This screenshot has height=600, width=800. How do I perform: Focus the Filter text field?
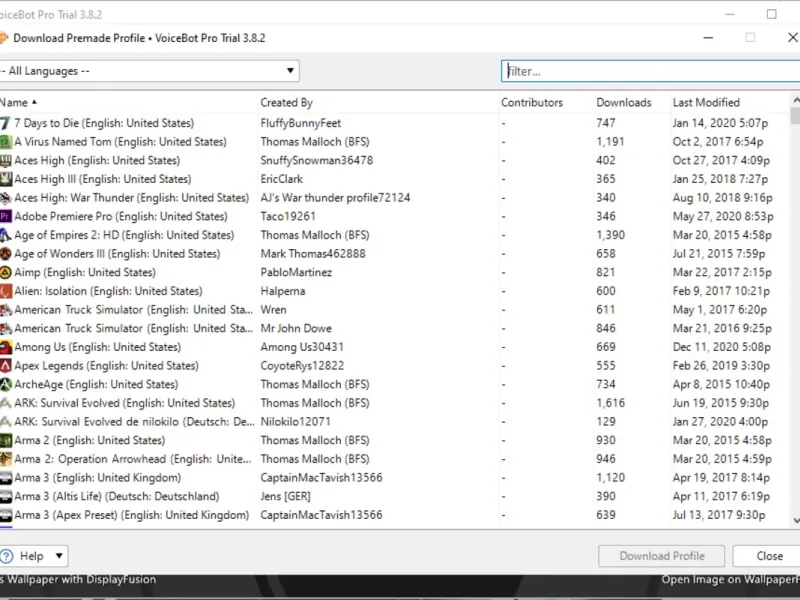(x=651, y=71)
